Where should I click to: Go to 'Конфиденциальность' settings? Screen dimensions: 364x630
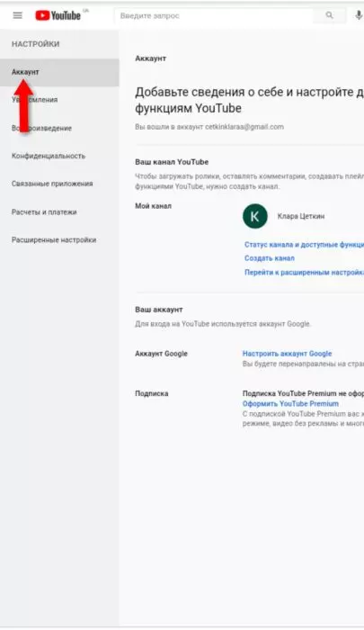coord(59,156)
